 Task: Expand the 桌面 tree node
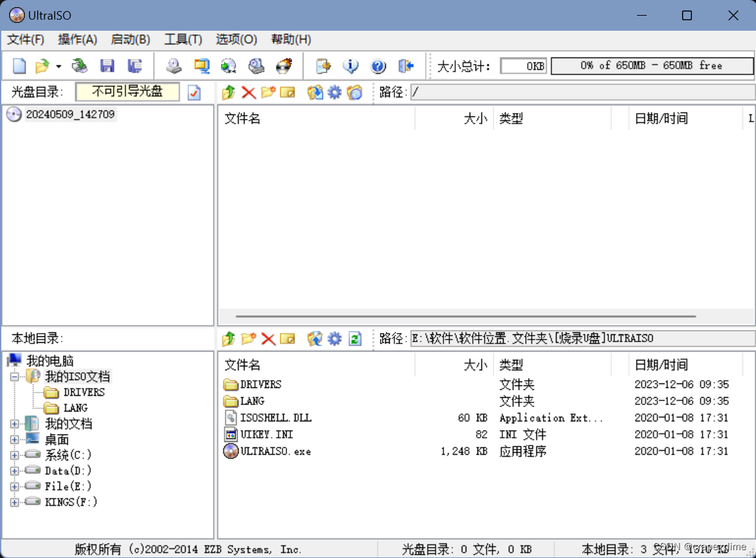point(14,440)
